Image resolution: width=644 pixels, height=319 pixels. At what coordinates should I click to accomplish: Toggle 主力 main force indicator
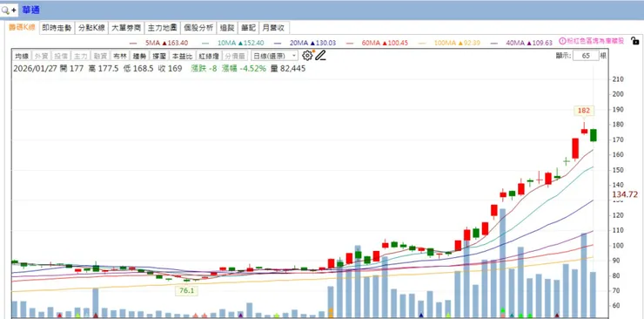(x=80, y=56)
